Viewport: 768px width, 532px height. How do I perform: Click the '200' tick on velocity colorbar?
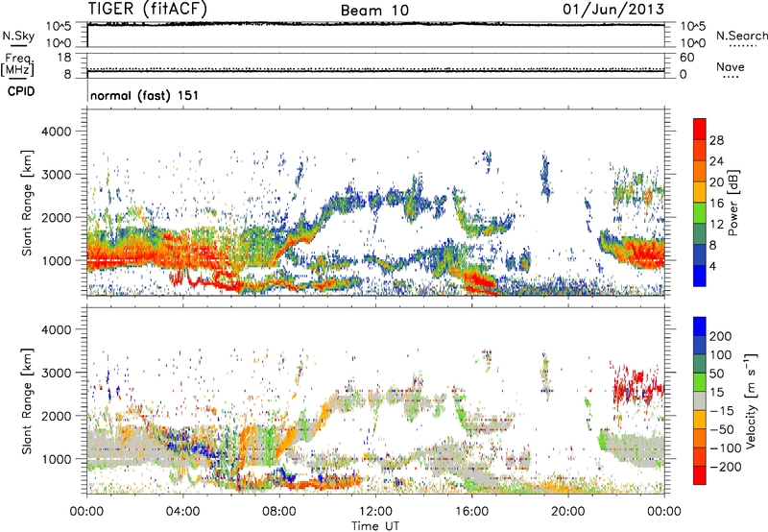[721, 336]
